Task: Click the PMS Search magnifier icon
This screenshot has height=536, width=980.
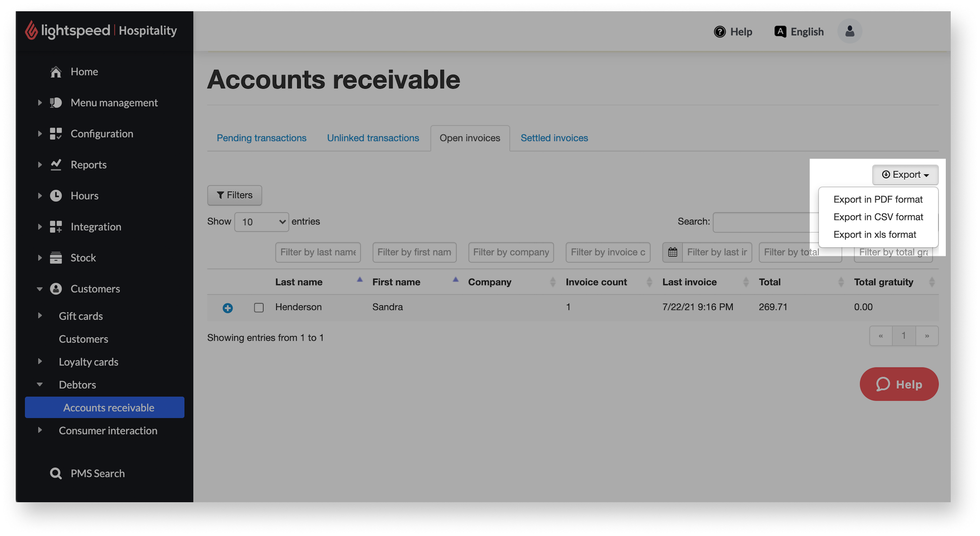Action: click(x=56, y=474)
